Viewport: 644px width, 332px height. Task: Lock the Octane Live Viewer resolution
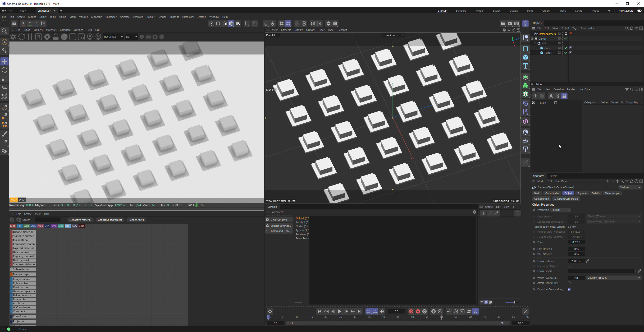pos(55,37)
